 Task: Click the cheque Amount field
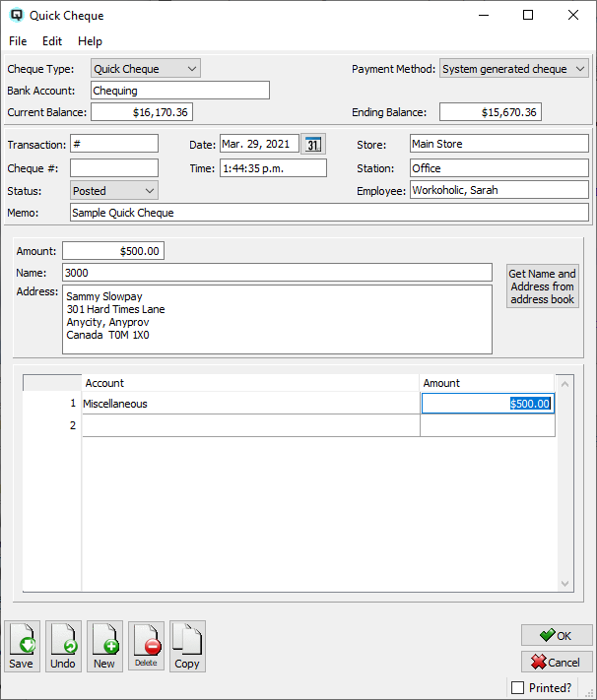click(113, 251)
